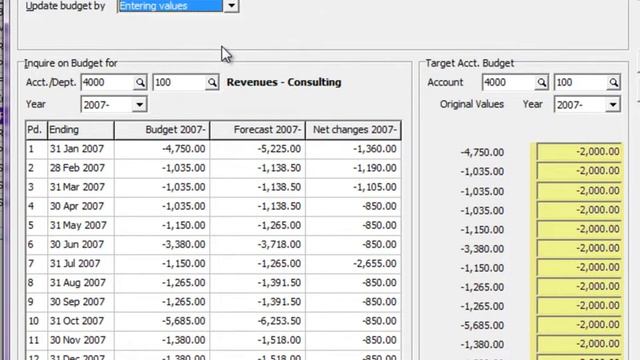The height and width of the screenshot is (360, 640).
Task: Click yellow target field beside original -1,380.00
Action: [x=579, y=344]
